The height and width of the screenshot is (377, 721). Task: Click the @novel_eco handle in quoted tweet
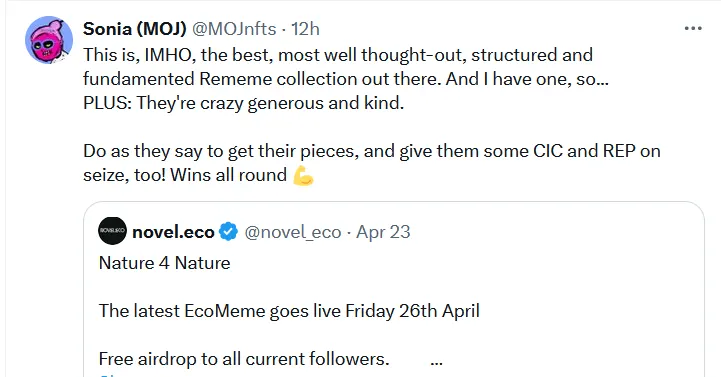293,232
